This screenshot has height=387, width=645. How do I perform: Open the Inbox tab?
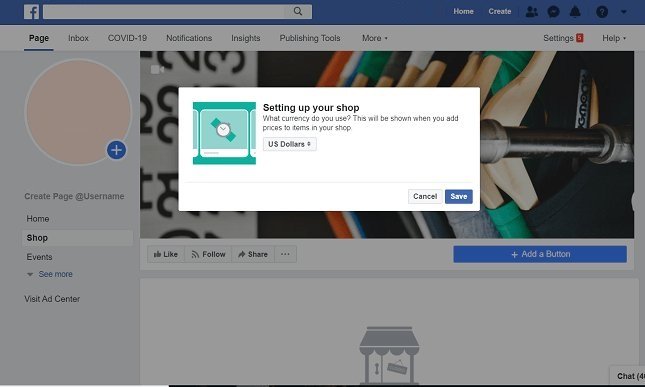[x=78, y=38]
